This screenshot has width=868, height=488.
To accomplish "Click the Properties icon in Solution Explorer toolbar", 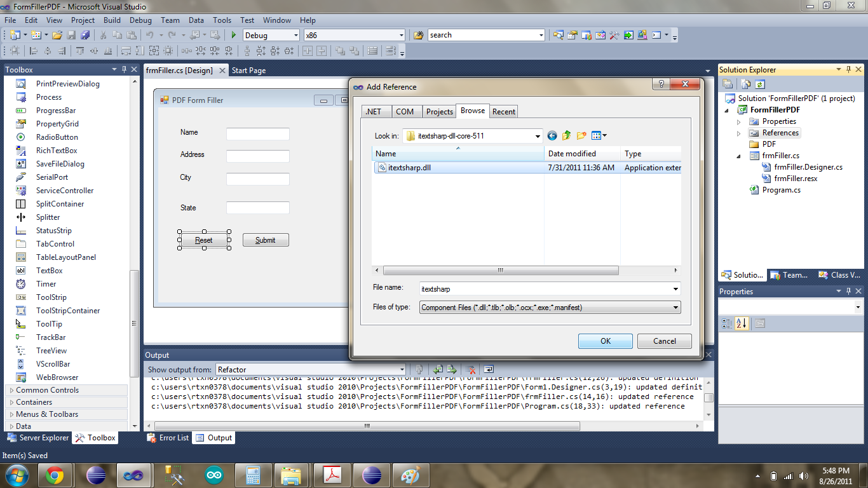I will (726, 83).
